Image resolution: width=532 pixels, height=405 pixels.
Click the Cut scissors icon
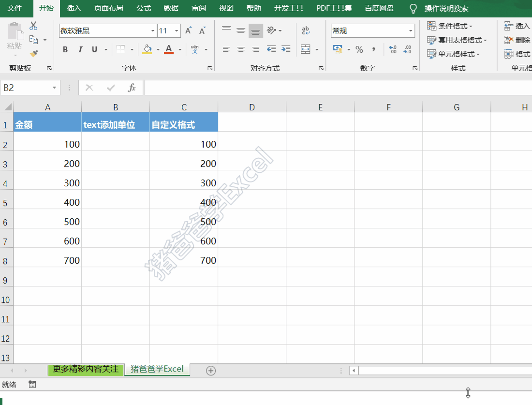pyautogui.click(x=33, y=26)
